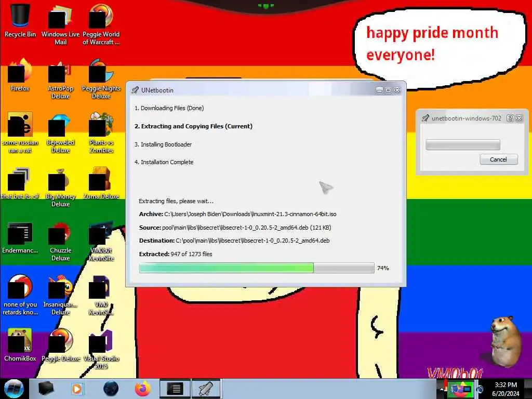Click the grey progress bar in the unetbootin-windows-702 dialog

463,145
